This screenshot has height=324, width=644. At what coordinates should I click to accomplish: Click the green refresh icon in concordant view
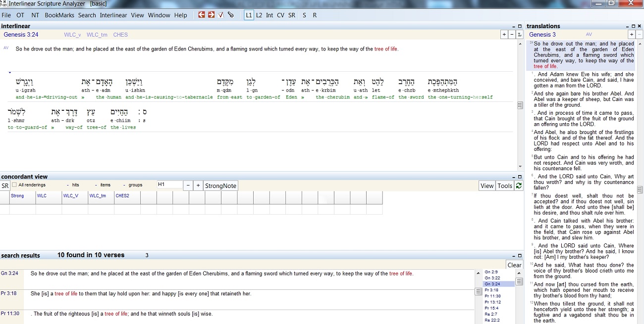click(519, 185)
